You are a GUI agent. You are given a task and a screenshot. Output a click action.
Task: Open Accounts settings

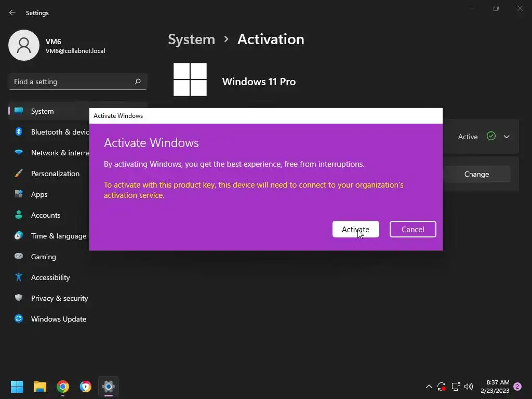[x=49, y=215]
